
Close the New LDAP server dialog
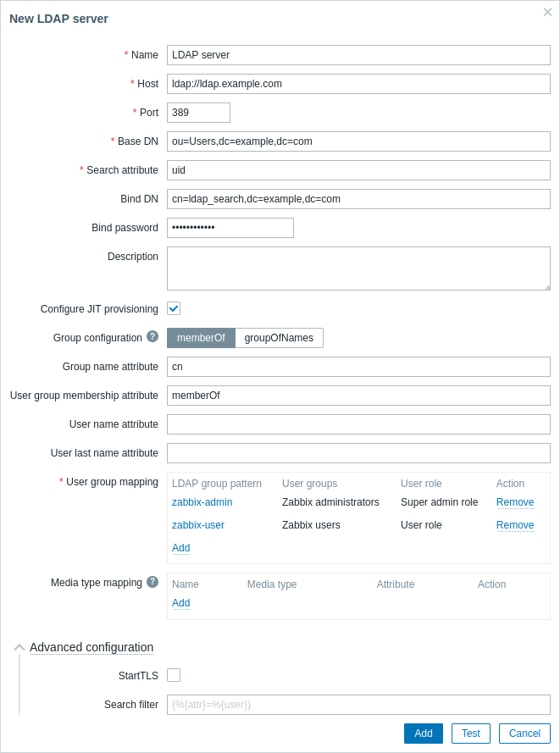click(547, 12)
